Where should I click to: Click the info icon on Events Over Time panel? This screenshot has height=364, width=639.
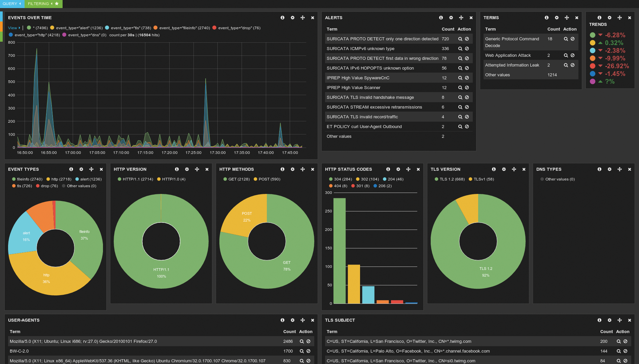283,17
